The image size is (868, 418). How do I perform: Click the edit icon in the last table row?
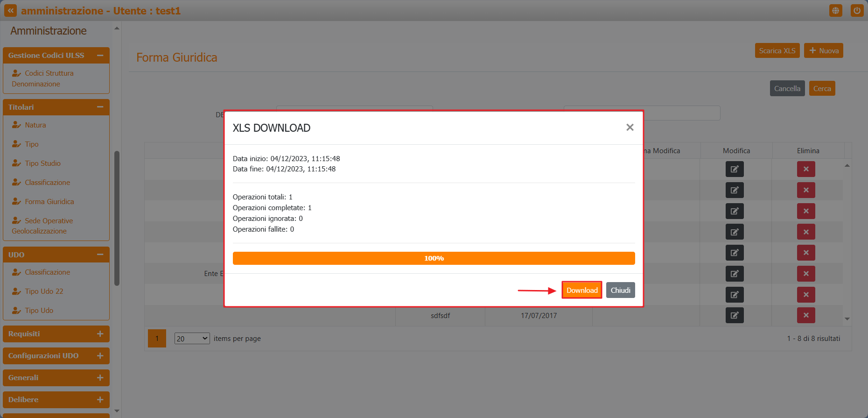point(734,315)
